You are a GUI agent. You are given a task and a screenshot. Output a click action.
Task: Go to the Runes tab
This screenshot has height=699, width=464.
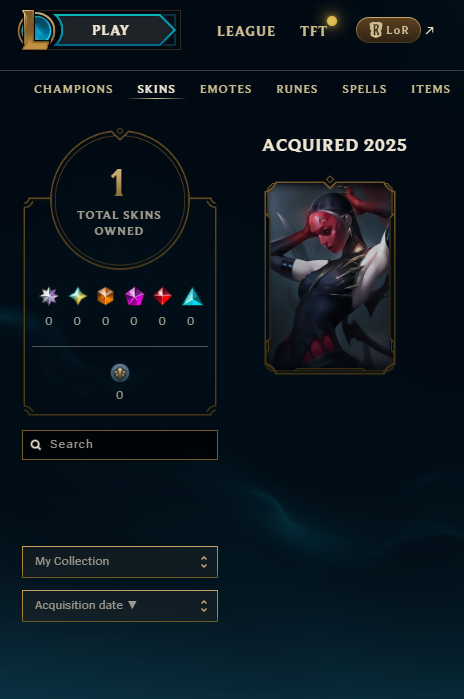pyautogui.click(x=297, y=89)
